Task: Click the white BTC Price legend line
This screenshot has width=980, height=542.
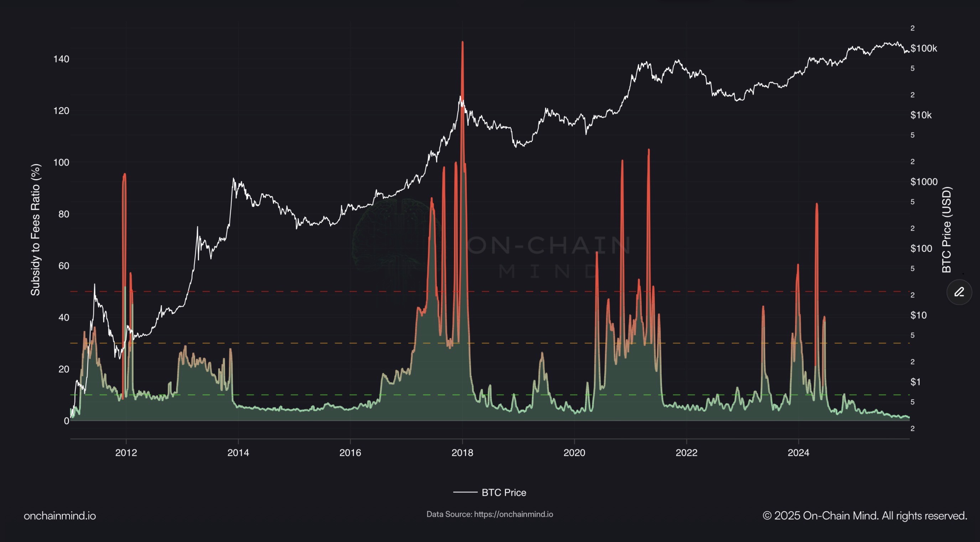Action: tap(465, 492)
